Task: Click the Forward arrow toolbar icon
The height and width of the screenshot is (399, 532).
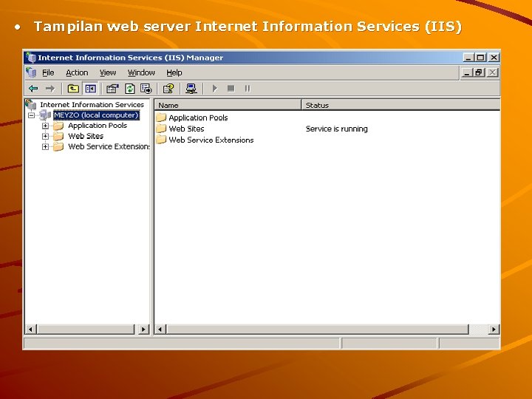Action: [x=50, y=89]
